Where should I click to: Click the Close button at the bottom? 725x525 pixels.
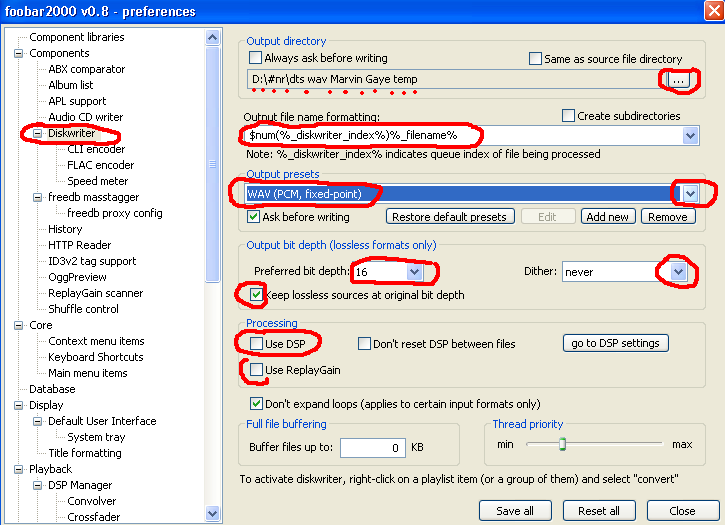682,511
